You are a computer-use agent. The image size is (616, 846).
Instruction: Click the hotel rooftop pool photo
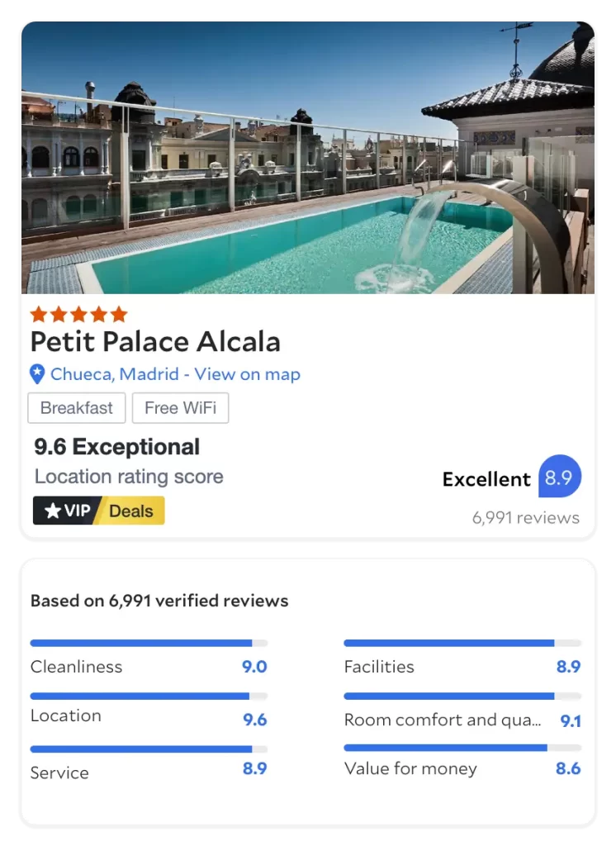point(307,157)
